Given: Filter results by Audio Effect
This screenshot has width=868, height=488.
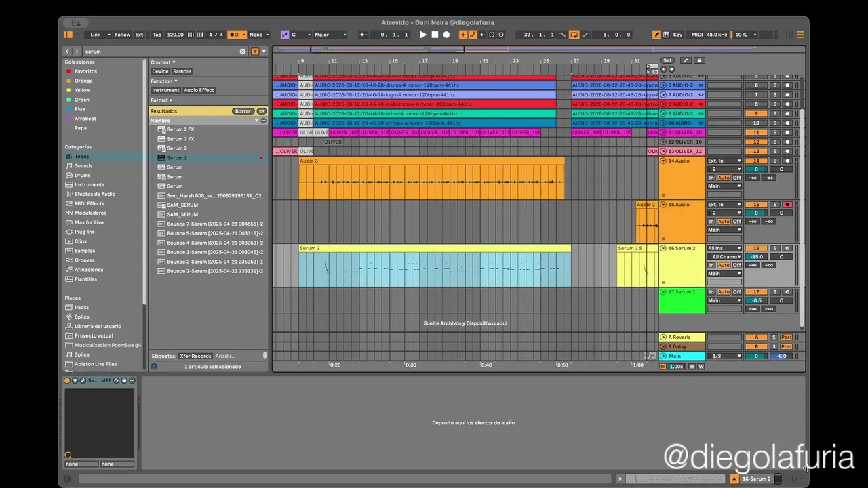Looking at the screenshot, I should click(x=199, y=90).
